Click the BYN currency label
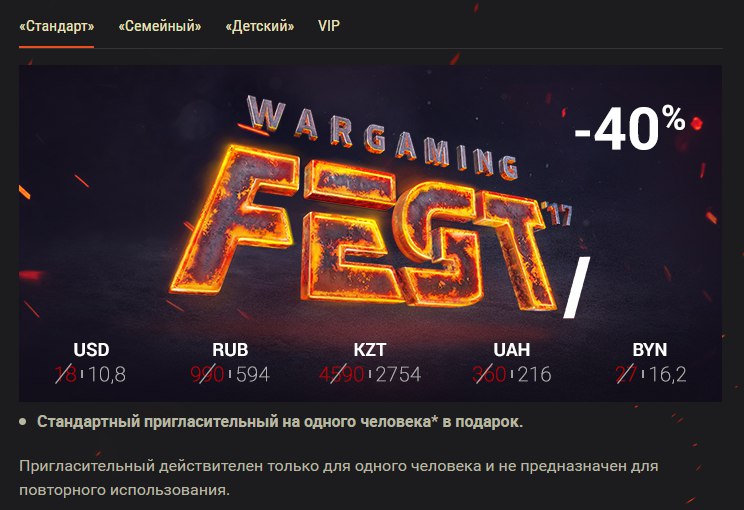This screenshot has height=510, width=744. pos(650,350)
